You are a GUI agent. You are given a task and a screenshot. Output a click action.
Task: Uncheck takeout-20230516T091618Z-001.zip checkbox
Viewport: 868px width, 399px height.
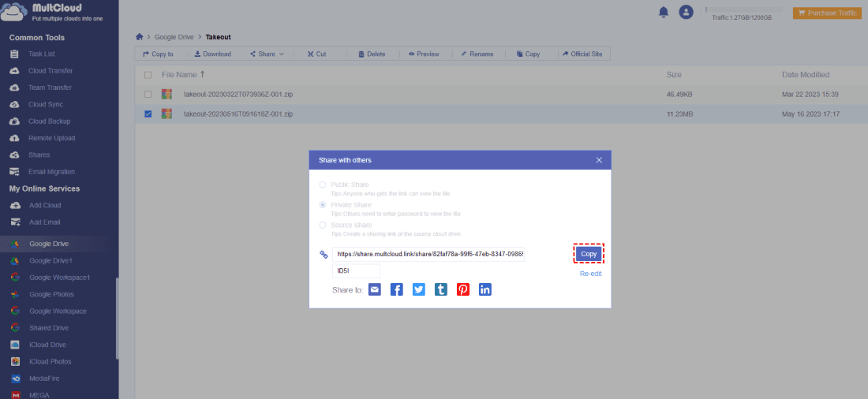(148, 114)
